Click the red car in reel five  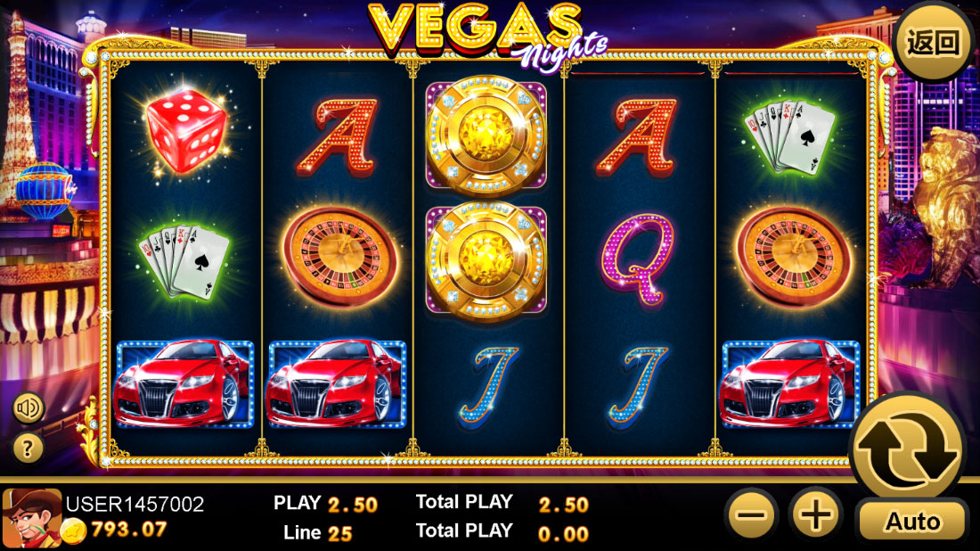point(790,384)
